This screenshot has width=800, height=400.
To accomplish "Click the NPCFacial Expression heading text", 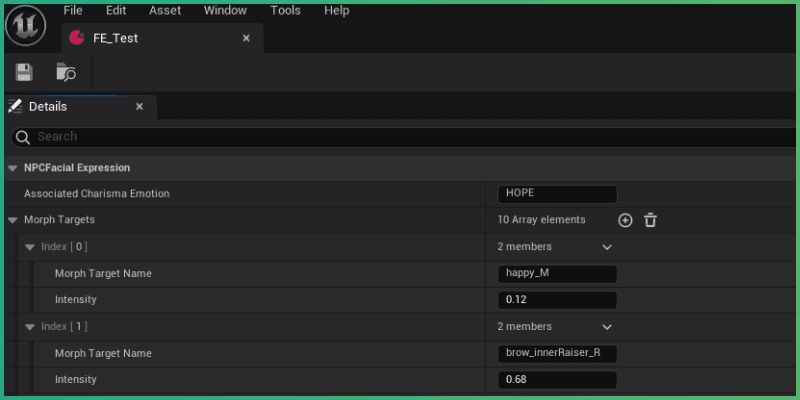I will pyautogui.click(x=77, y=167).
